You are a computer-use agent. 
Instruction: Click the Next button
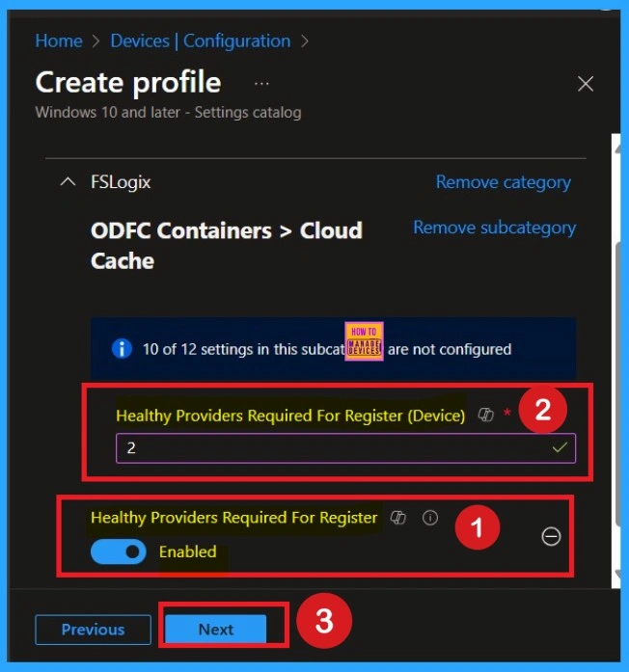pos(215,630)
